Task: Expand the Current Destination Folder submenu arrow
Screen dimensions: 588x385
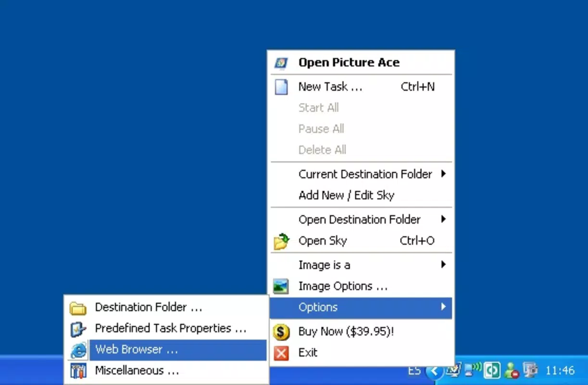Action: click(x=443, y=174)
